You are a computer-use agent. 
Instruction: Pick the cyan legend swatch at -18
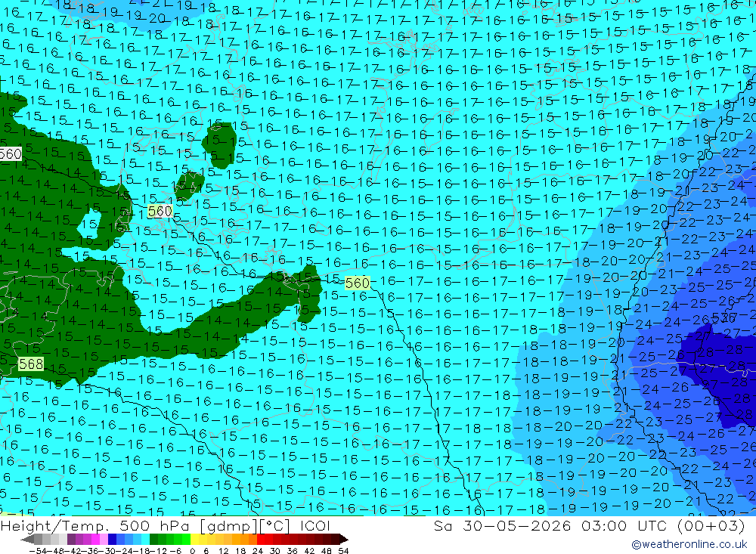click(x=145, y=540)
